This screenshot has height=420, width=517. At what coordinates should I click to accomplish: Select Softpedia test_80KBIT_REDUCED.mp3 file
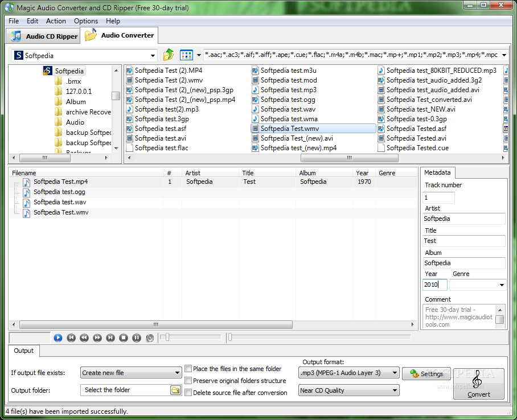pos(437,70)
